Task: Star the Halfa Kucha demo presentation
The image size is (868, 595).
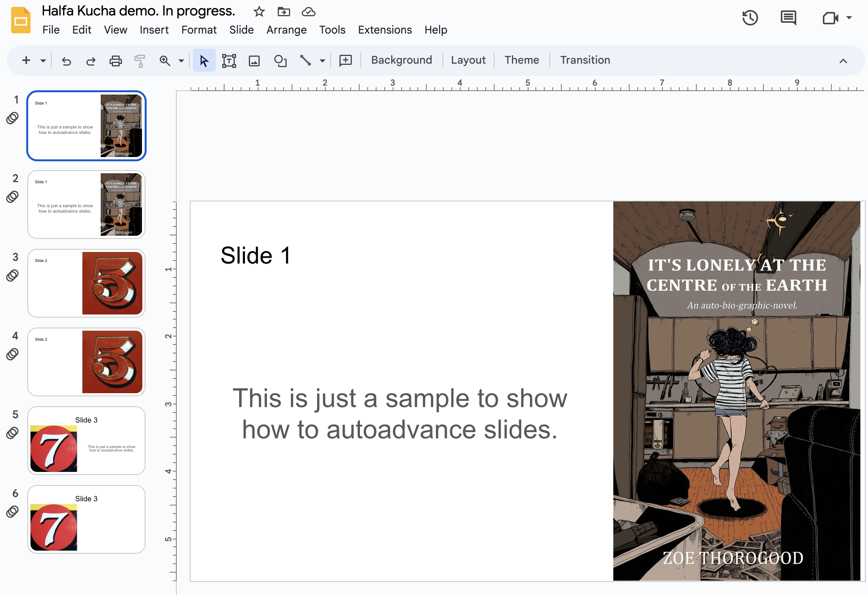Action: (x=259, y=12)
